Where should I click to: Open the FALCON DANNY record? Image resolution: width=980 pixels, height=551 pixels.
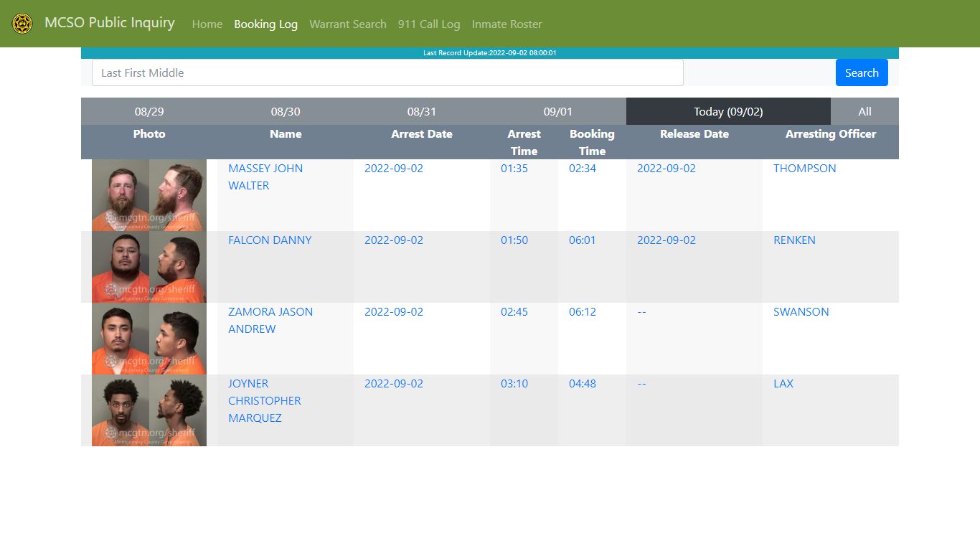(x=270, y=240)
